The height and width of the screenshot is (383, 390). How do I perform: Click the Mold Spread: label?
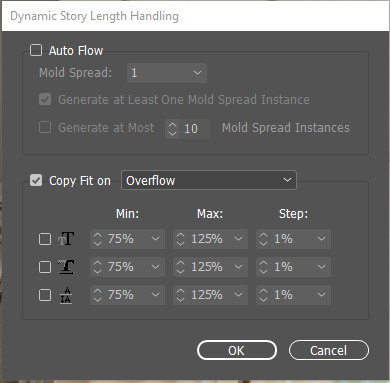click(x=75, y=73)
